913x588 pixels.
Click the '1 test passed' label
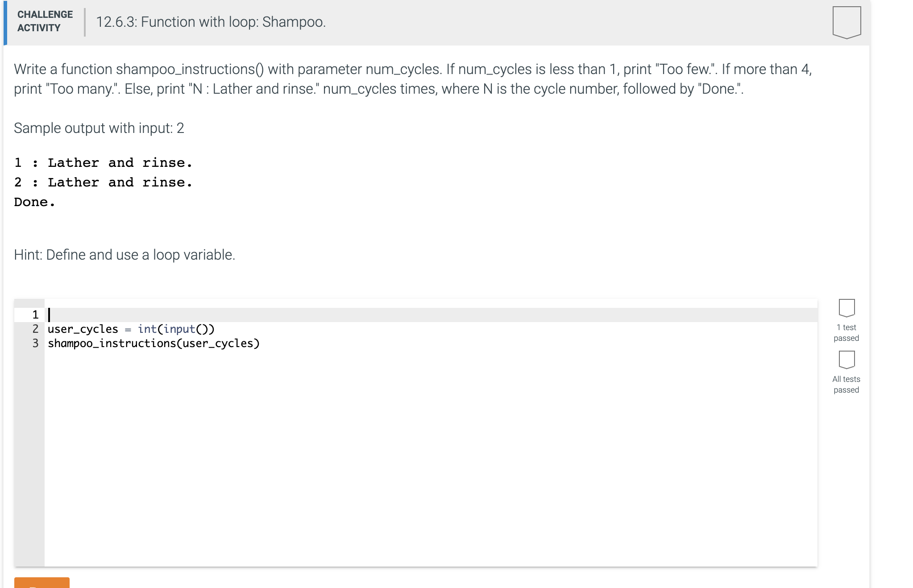pos(847,333)
